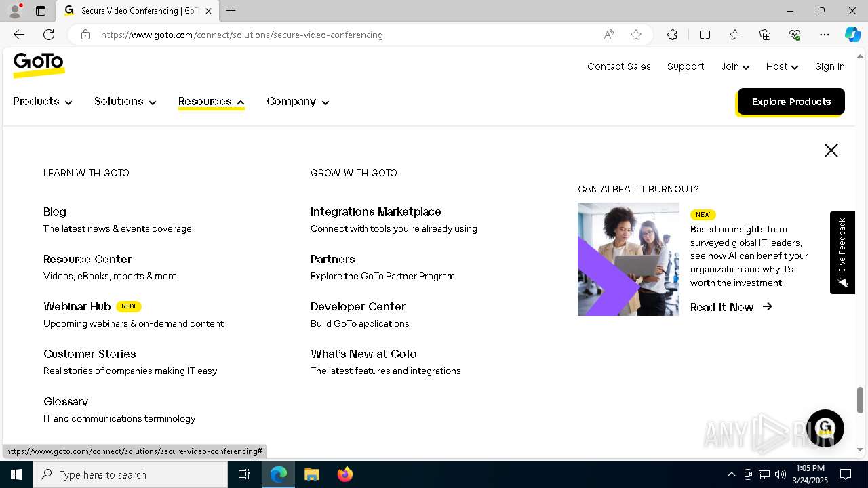Close the Resources mega menu
Screen dimensions: 868x488
click(x=831, y=150)
